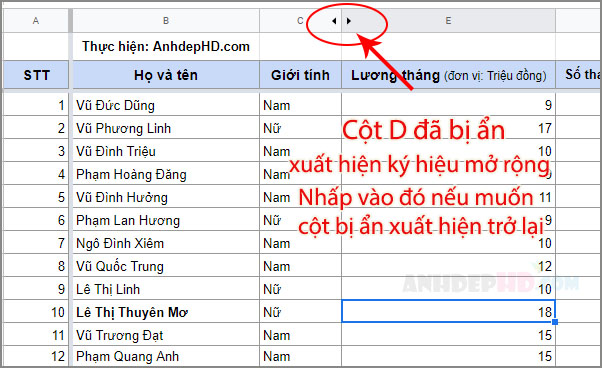Click gender cell Nữ for Vũ Phương Linh
Screen dimensions: 602x368
pos(300,128)
